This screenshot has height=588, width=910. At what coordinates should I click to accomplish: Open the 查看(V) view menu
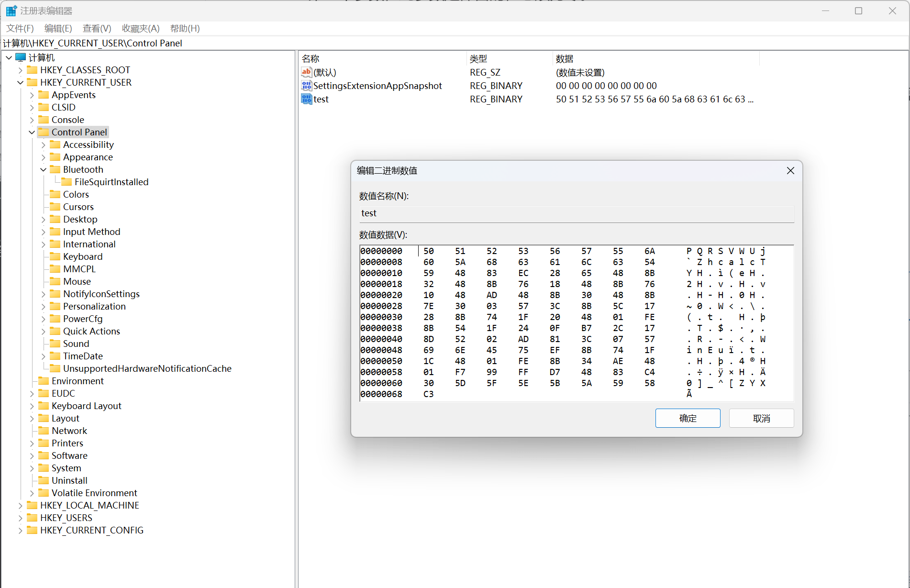[97, 28]
